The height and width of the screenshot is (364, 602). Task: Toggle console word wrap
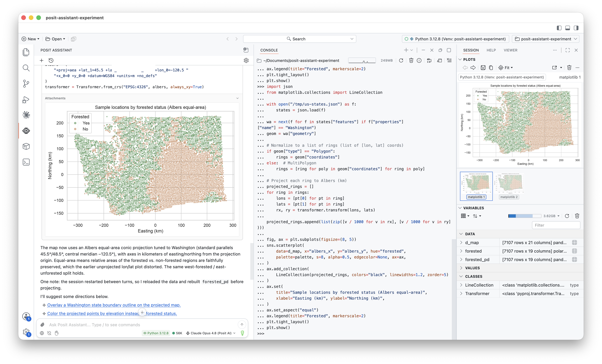click(429, 60)
